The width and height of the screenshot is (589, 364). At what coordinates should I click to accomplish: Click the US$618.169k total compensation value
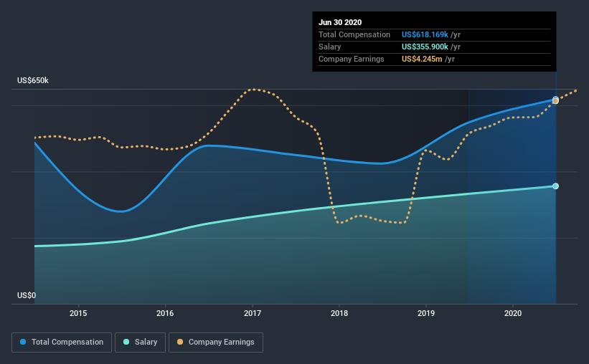pyautogui.click(x=425, y=34)
